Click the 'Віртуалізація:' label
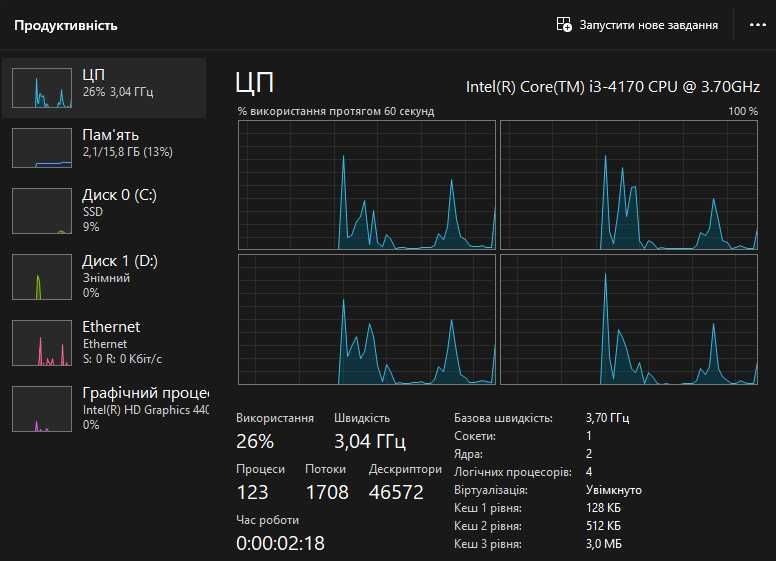776x561 pixels. coord(490,490)
